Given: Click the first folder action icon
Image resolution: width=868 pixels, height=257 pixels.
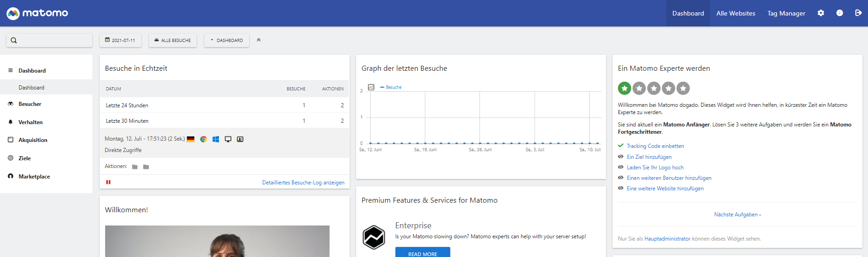Looking at the screenshot, I should click(135, 167).
